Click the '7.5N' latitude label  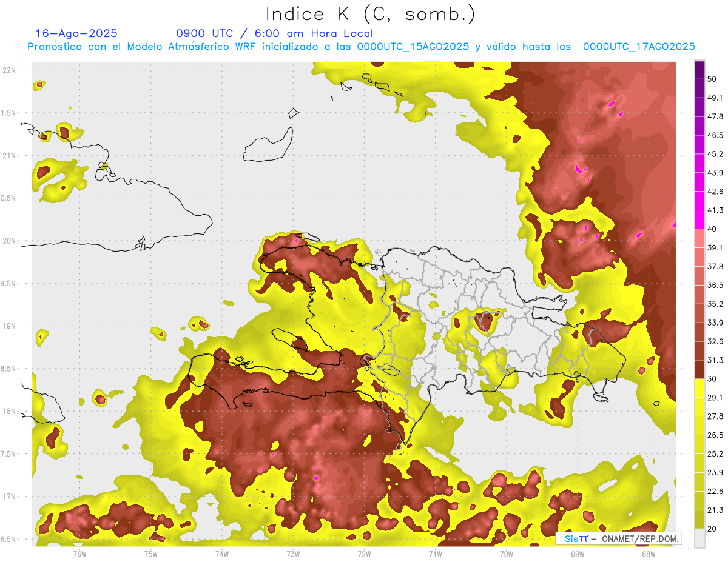coord(9,454)
